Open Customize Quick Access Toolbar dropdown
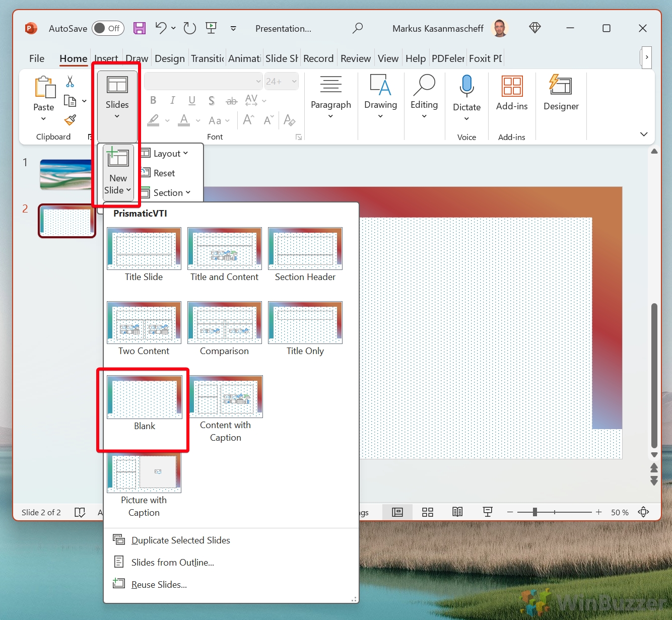 233,28
